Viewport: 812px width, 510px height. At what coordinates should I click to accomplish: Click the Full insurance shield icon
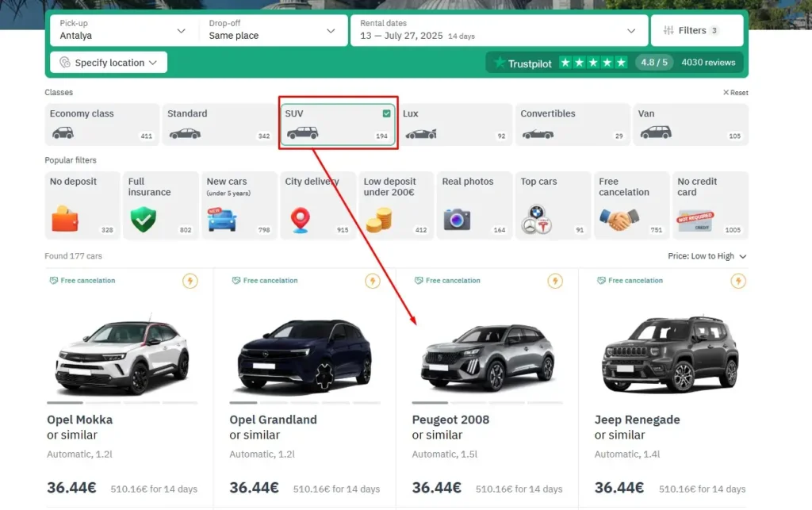[x=144, y=220]
